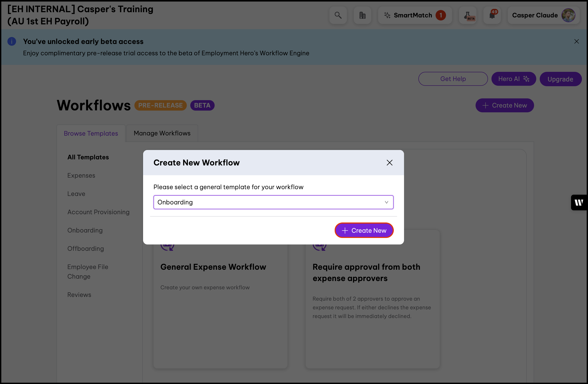
Task: Click the search magnifier icon in header
Action: pyautogui.click(x=338, y=15)
